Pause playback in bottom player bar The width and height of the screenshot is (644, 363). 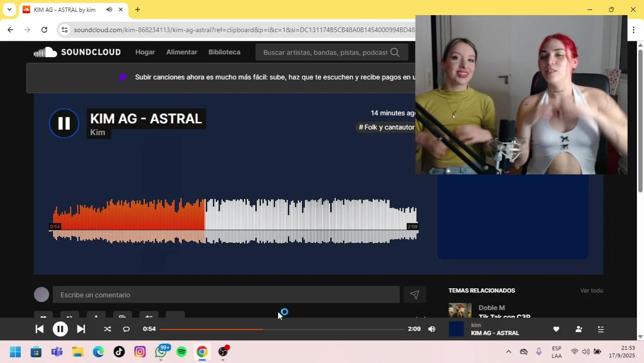(60, 329)
